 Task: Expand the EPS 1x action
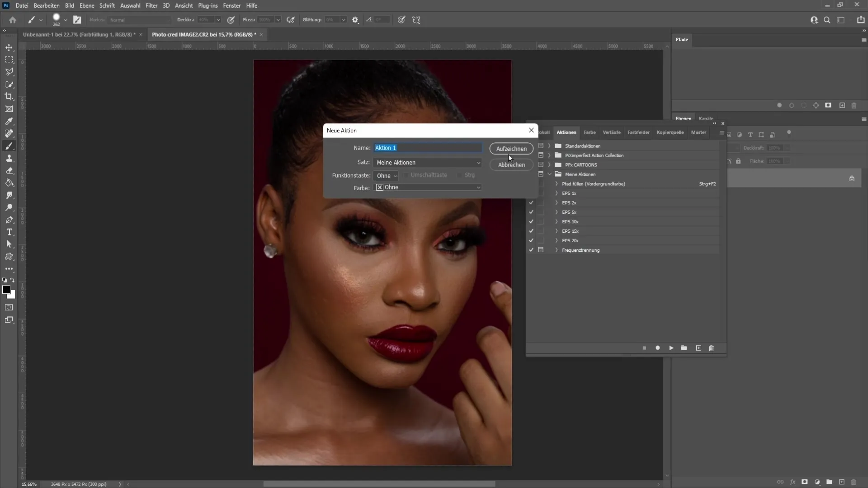pos(557,193)
